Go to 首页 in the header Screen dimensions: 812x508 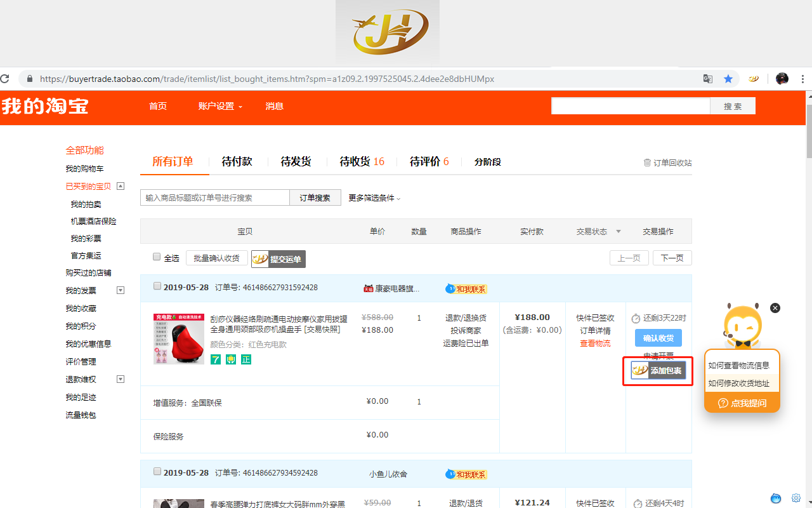(158, 106)
